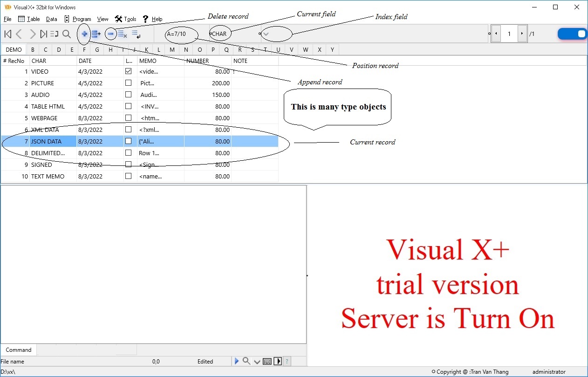Increase the page number with the right stepper arrow
The height and width of the screenshot is (377, 588).
pyautogui.click(x=522, y=34)
